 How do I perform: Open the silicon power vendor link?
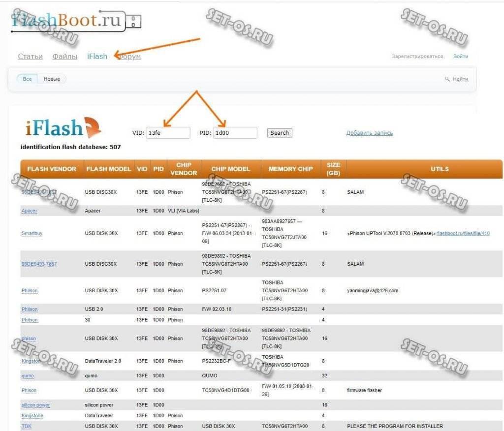click(35, 405)
